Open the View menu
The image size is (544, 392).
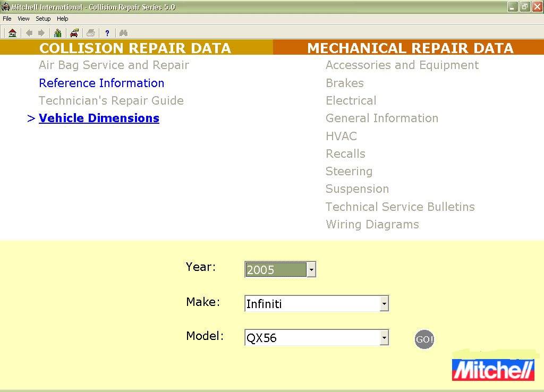click(23, 19)
